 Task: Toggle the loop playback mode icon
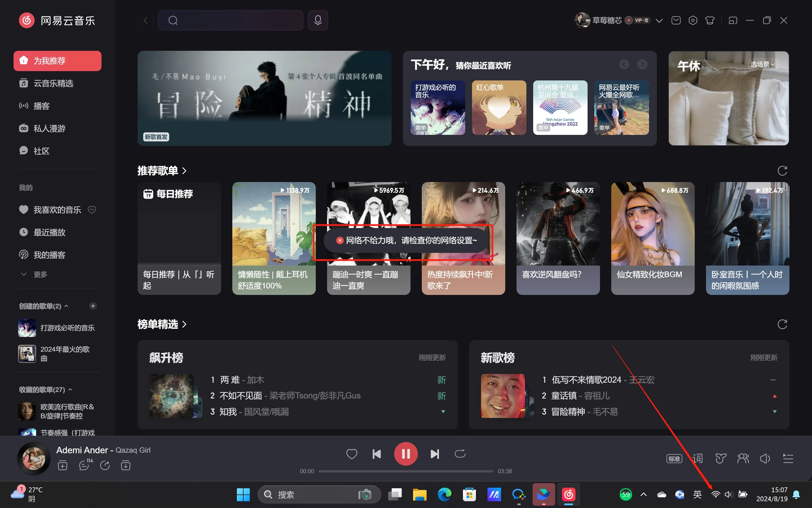460,454
